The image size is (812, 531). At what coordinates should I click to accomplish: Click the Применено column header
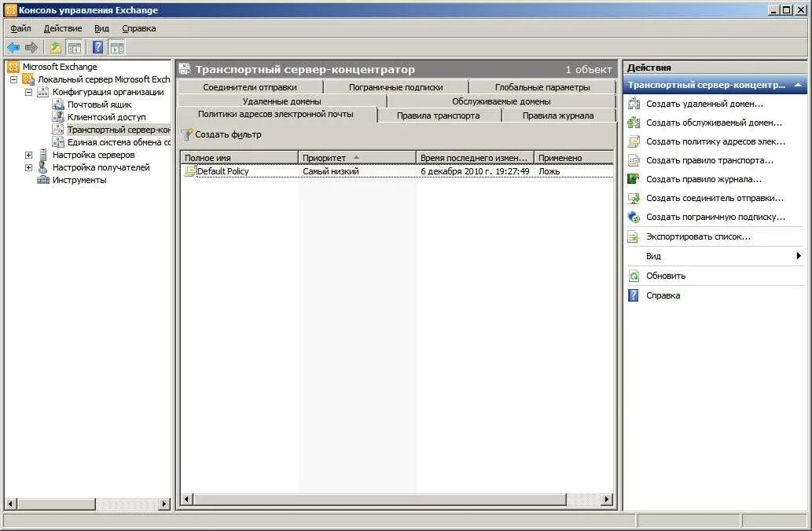574,157
